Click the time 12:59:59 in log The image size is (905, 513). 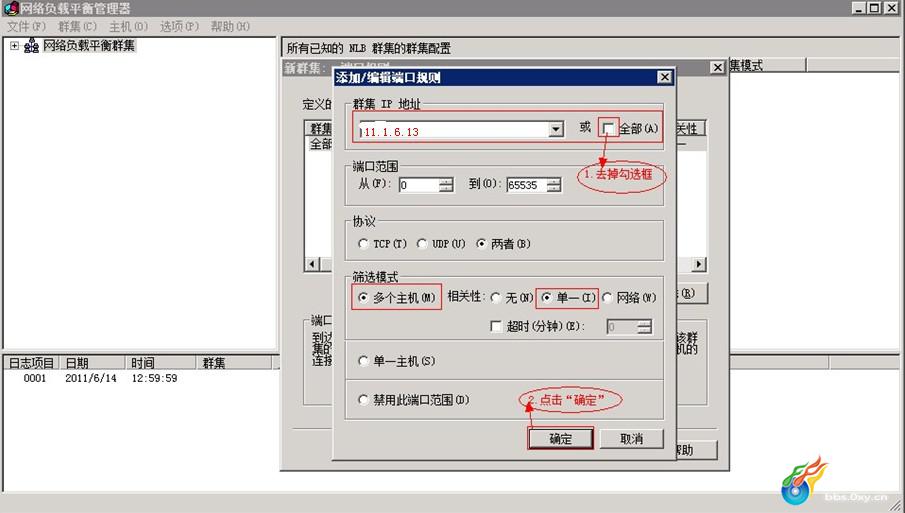(154, 379)
